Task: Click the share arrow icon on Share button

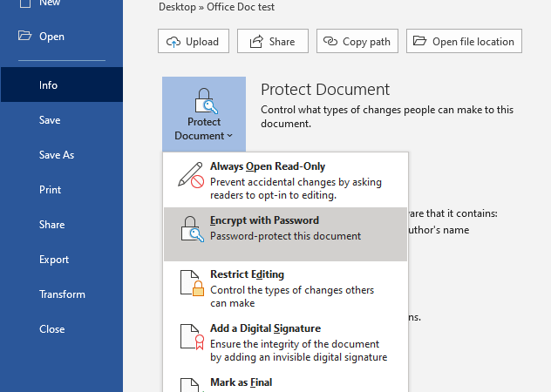Action: 256,42
